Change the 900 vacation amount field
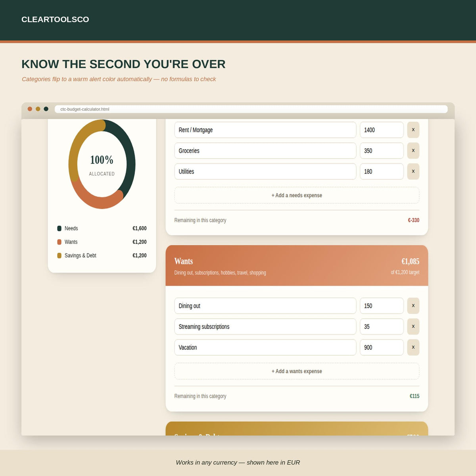Viewport: 476px width, 476px height. click(x=382, y=347)
